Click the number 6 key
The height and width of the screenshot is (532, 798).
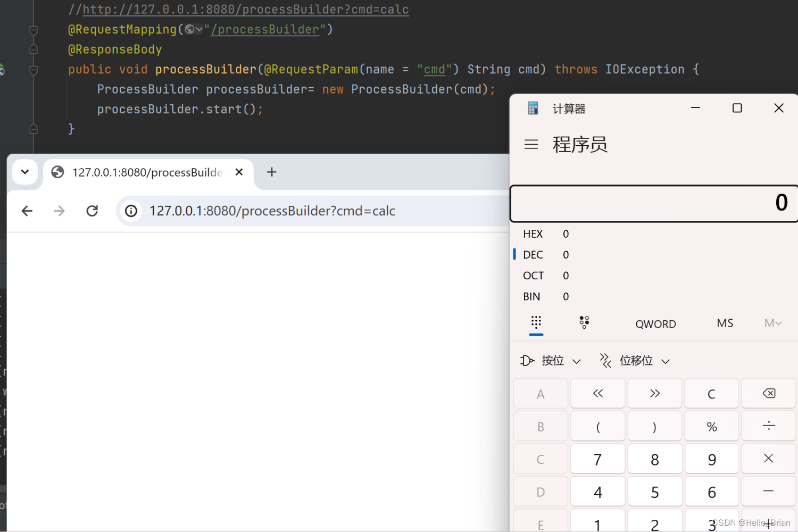click(x=712, y=491)
